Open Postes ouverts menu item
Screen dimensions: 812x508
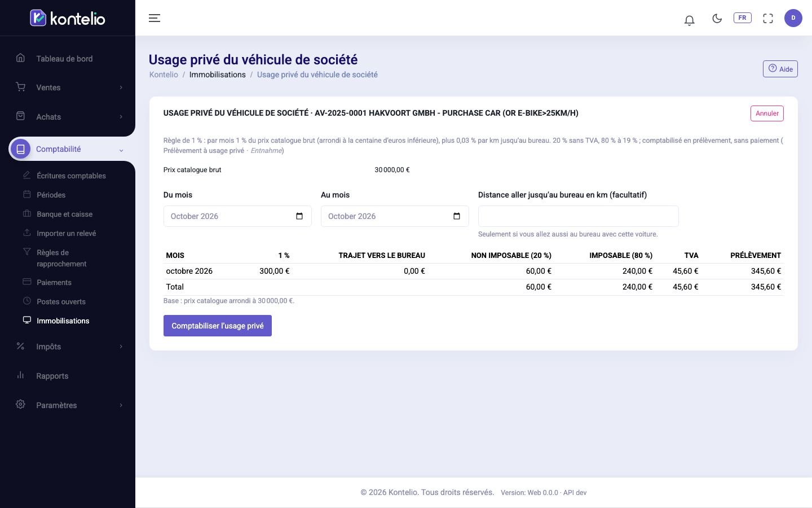click(61, 301)
